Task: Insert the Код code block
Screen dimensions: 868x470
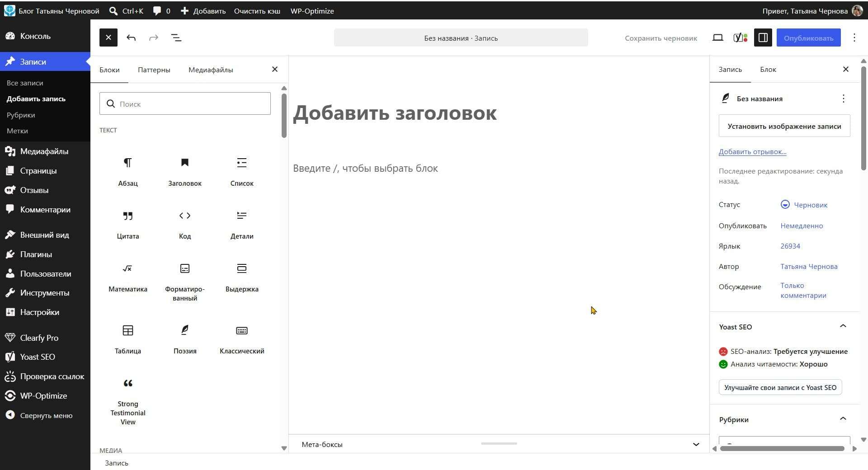Action: point(185,225)
